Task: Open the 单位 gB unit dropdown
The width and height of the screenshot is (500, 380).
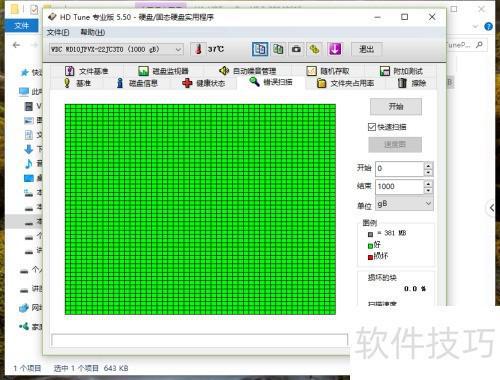Action: pos(404,204)
